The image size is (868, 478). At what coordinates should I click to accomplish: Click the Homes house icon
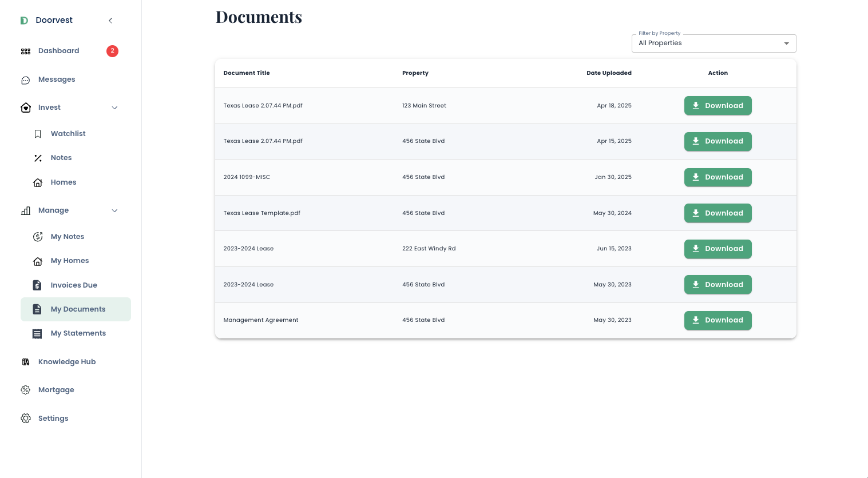coord(38,182)
